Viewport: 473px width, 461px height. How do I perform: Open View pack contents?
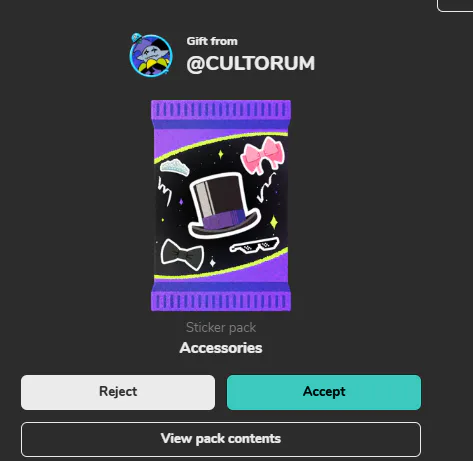tap(221, 439)
